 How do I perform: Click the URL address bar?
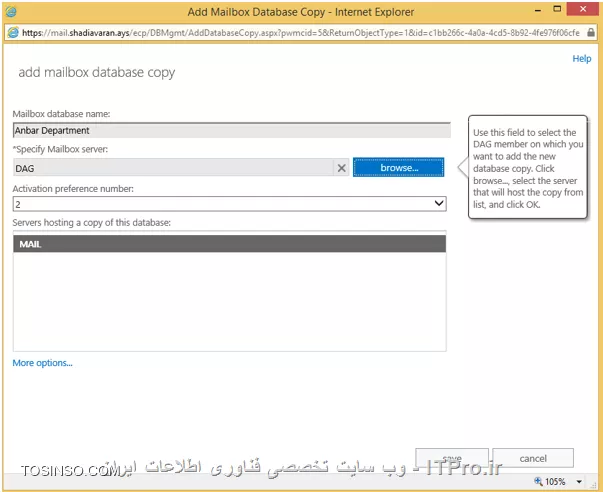tap(300, 33)
